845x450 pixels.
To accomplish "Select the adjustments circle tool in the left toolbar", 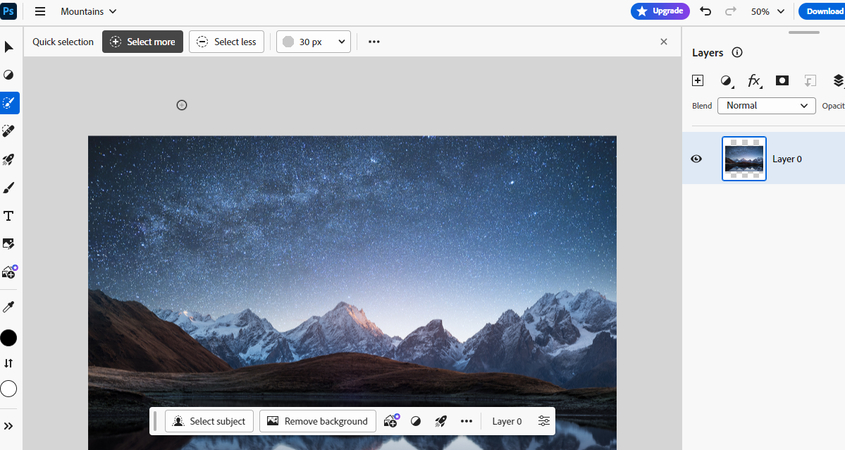I will point(9,75).
